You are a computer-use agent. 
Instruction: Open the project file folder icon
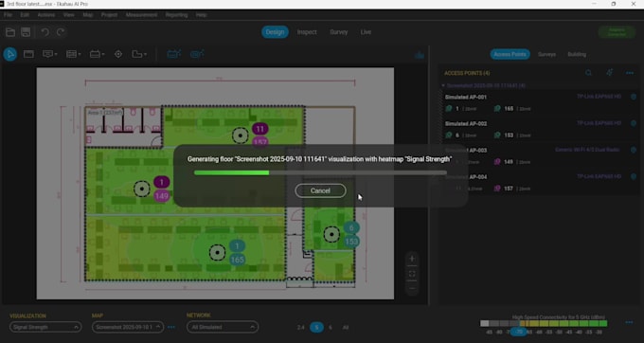click(10, 32)
